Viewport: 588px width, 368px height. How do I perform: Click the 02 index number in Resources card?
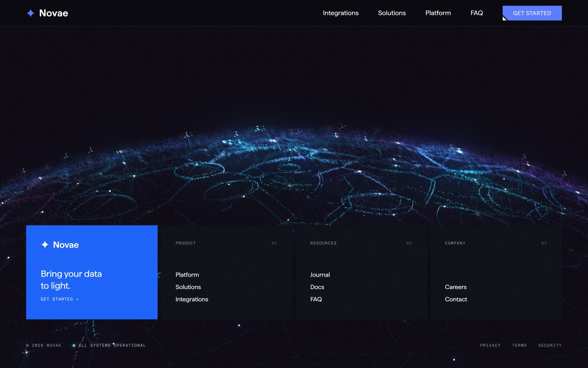coord(409,243)
